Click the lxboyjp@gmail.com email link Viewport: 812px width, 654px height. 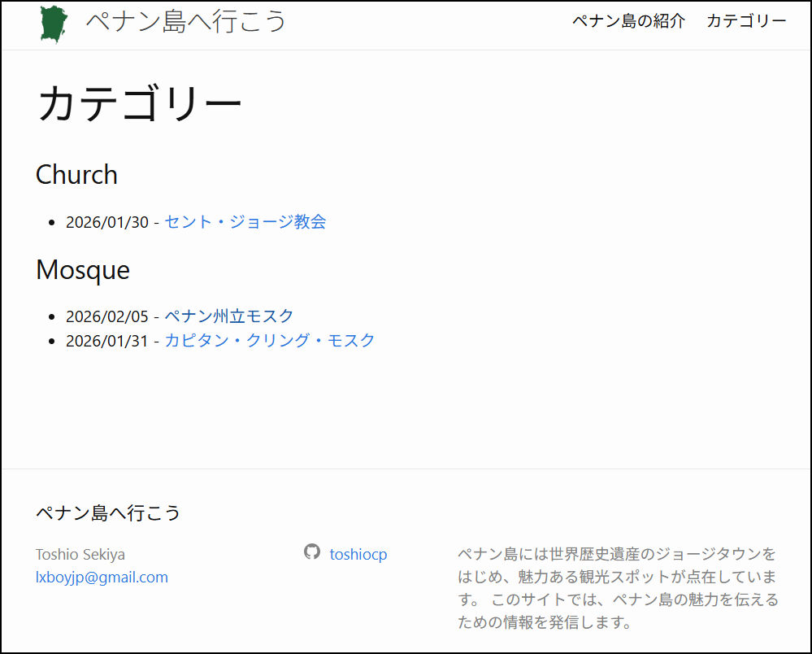(102, 577)
